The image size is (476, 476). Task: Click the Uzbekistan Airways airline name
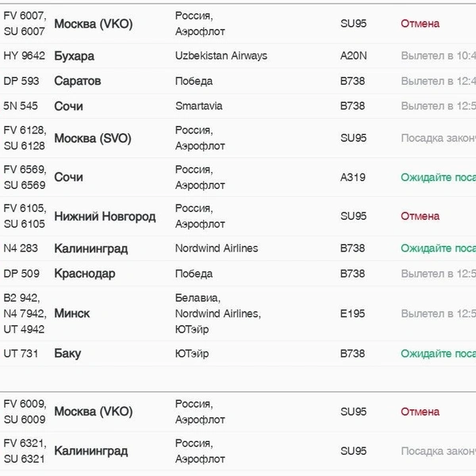click(x=221, y=56)
